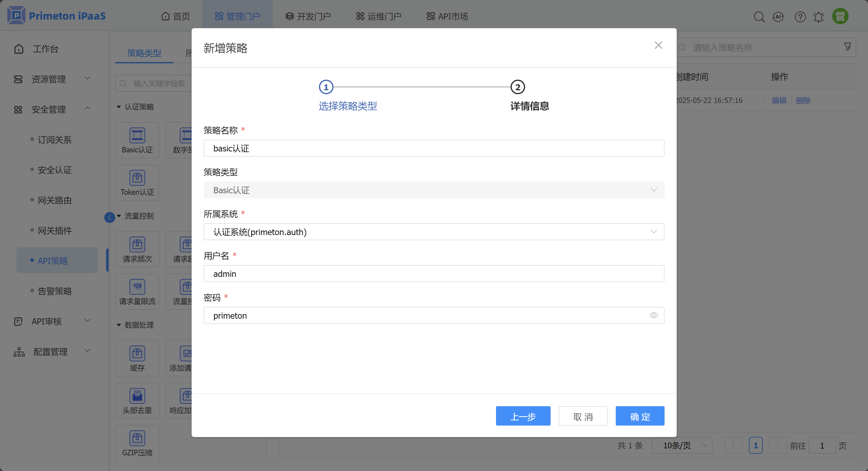Click the 确定 confirm button

click(x=639, y=416)
